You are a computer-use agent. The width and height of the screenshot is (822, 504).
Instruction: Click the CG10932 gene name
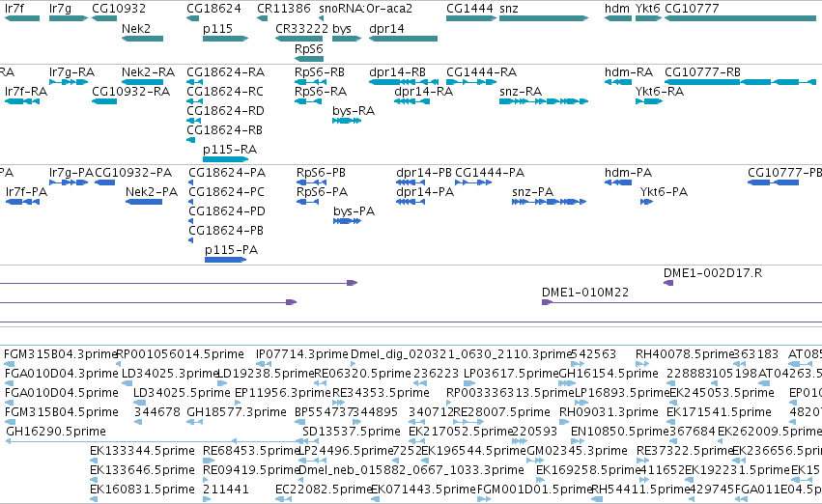point(119,9)
